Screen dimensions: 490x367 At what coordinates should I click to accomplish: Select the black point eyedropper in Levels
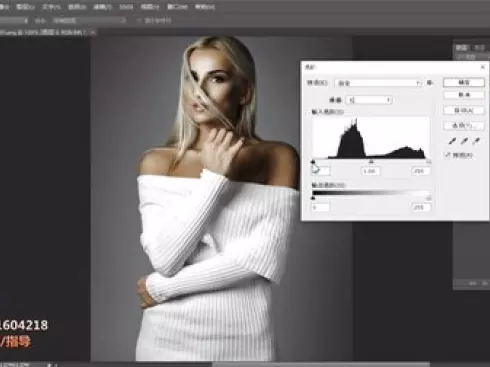452,141
